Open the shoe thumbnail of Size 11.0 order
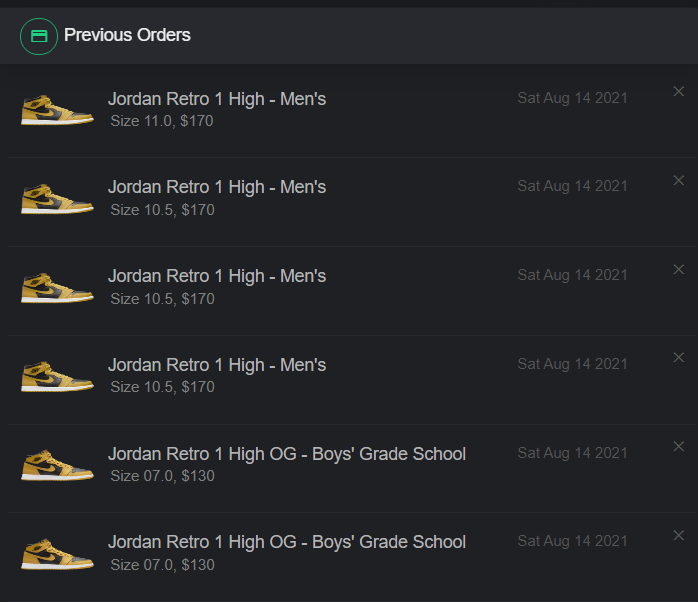 coord(57,110)
